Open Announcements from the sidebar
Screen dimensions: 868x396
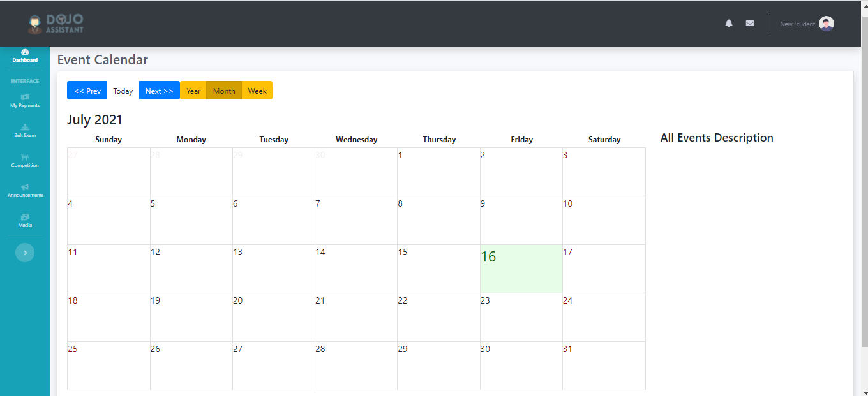25,191
